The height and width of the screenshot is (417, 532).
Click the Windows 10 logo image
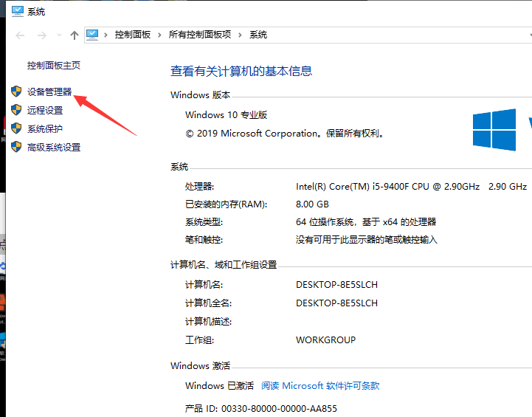click(494, 130)
